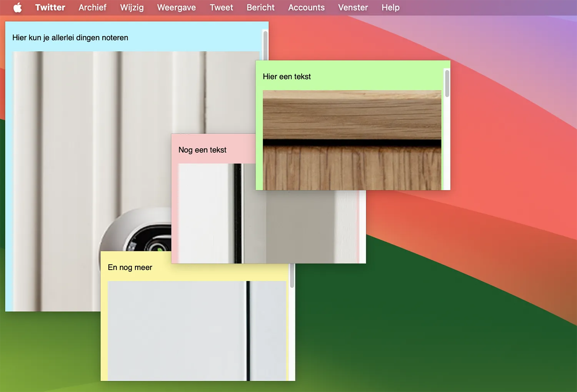Open the Archief menu
The height and width of the screenshot is (392, 577).
(92, 8)
